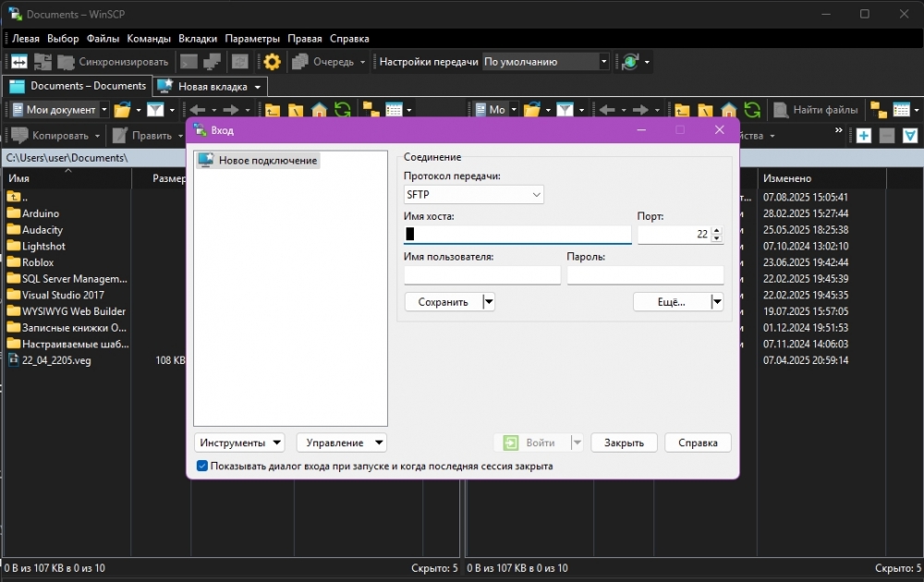Open directory icon in left panel toolbar
This screenshot has height=582, width=924.
pyautogui.click(x=122, y=110)
